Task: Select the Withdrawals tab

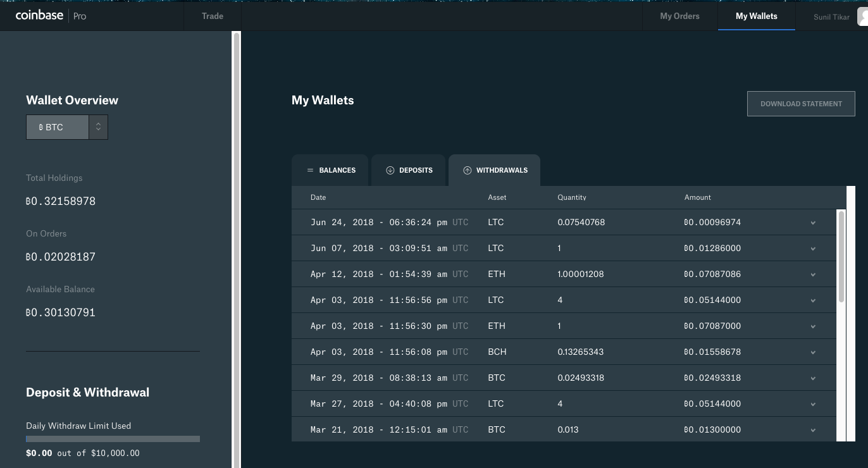Action: click(494, 170)
